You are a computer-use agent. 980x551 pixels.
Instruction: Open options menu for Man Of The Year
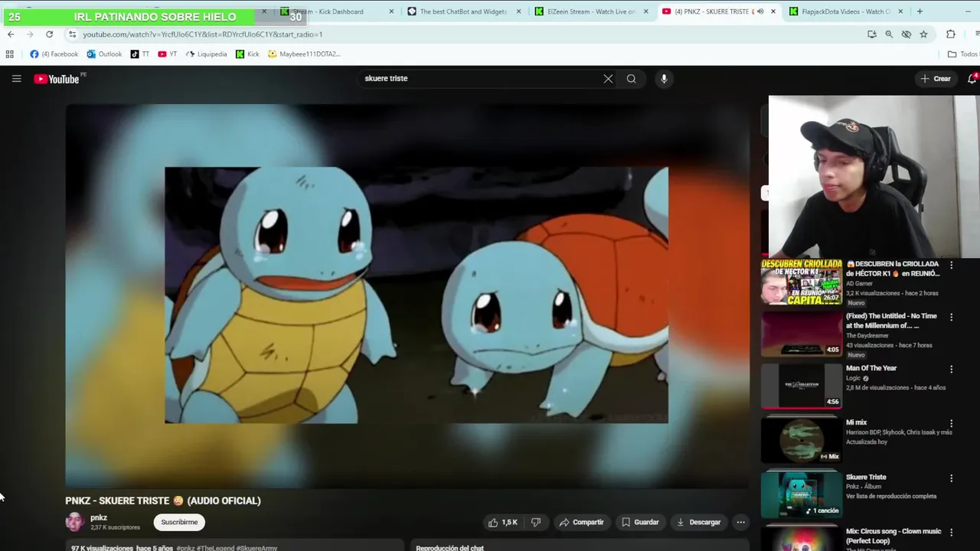pos(951,369)
